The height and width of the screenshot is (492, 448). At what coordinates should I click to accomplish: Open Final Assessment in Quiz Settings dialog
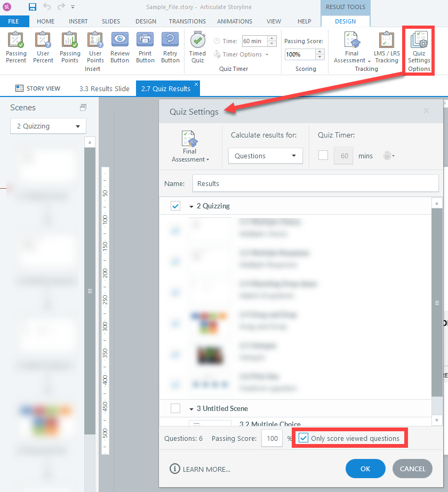190,147
